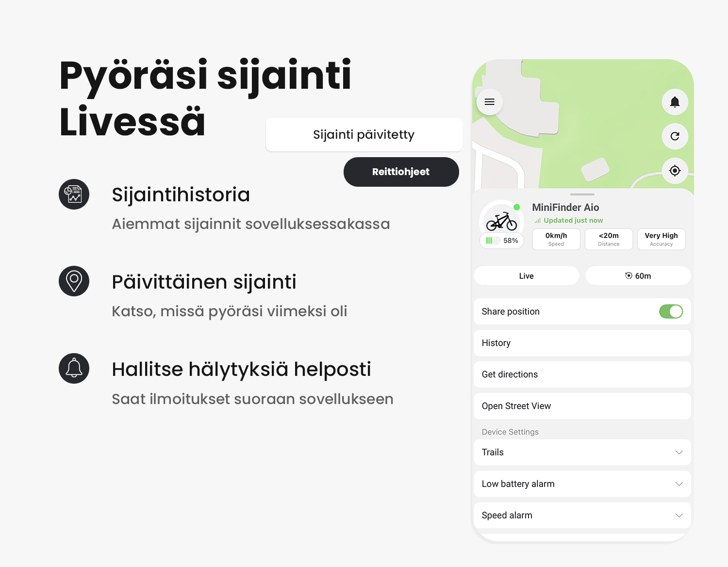Open the hamburger menu on the map
728x567 pixels.
(489, 102)
